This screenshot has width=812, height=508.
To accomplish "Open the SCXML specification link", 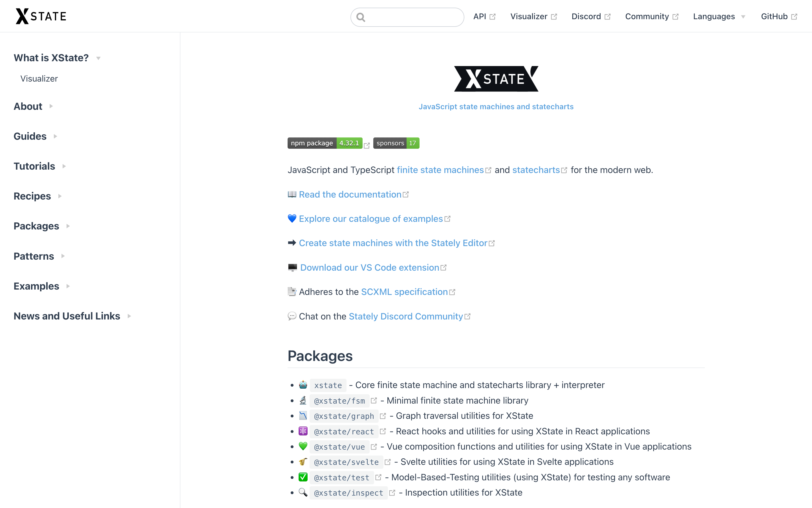I will pos(404,292).
